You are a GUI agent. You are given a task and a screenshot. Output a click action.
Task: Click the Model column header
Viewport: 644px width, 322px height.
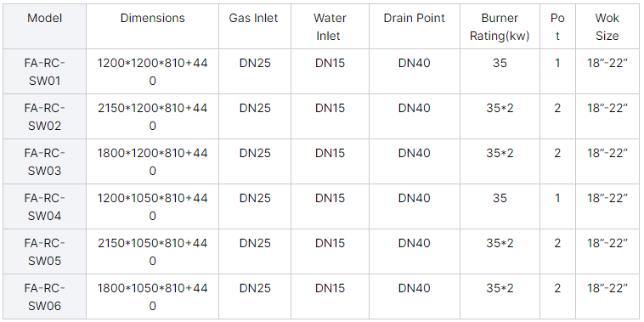tap(45, 26)
